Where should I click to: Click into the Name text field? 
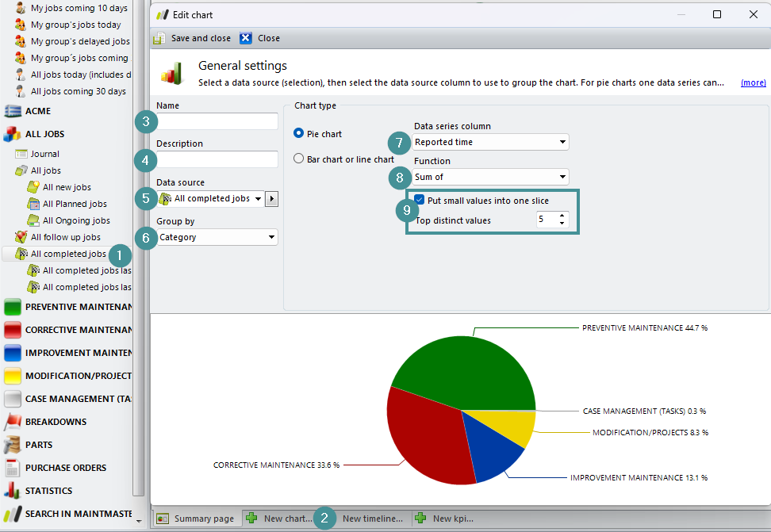pyautogui.click(x=217, y=121)
